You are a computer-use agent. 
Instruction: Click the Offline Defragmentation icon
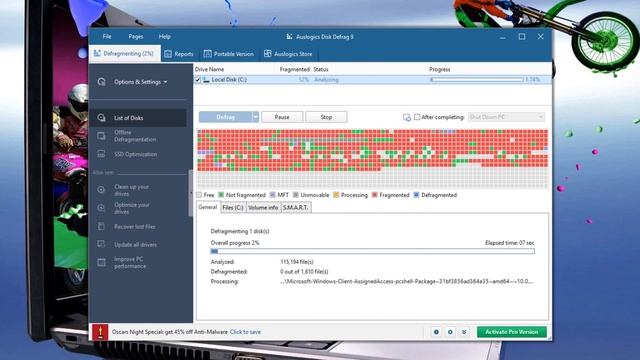101,136
